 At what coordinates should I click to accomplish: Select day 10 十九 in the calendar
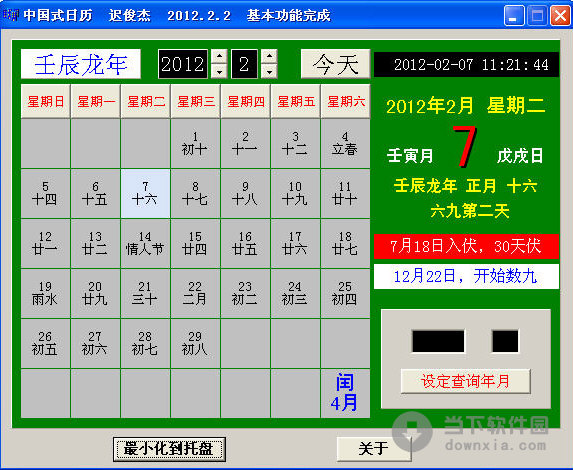click(x=296, y=194)
